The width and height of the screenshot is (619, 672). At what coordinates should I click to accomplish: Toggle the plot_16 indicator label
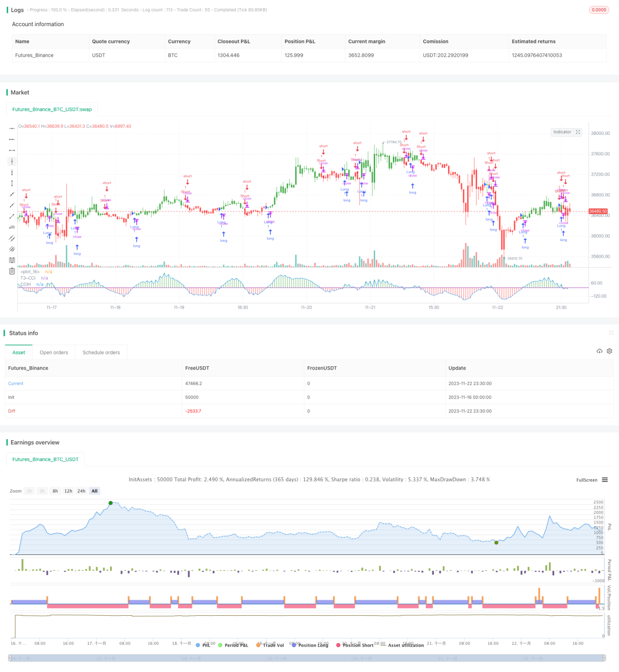coord(30,271)
